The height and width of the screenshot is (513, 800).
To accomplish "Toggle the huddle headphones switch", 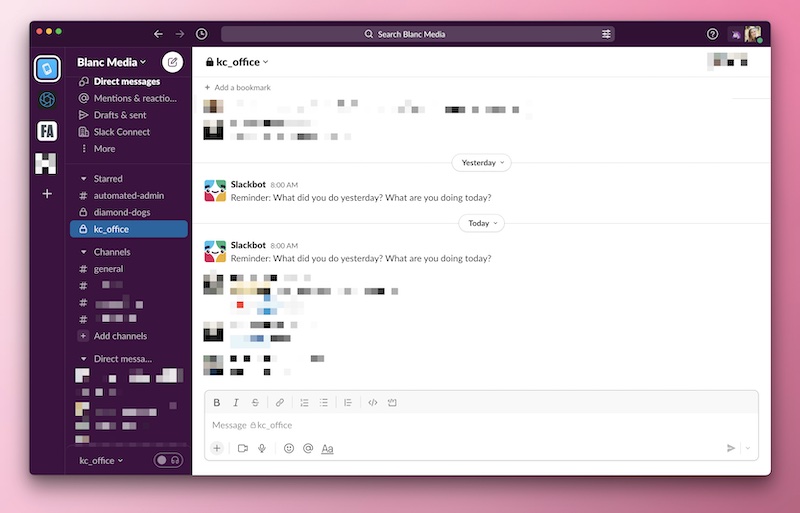I will pyautogui.click(x=168, y=460).
